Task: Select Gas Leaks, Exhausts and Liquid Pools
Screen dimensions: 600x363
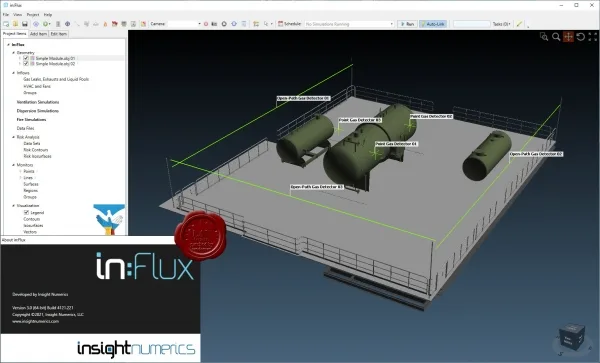Action: (56, 79)
